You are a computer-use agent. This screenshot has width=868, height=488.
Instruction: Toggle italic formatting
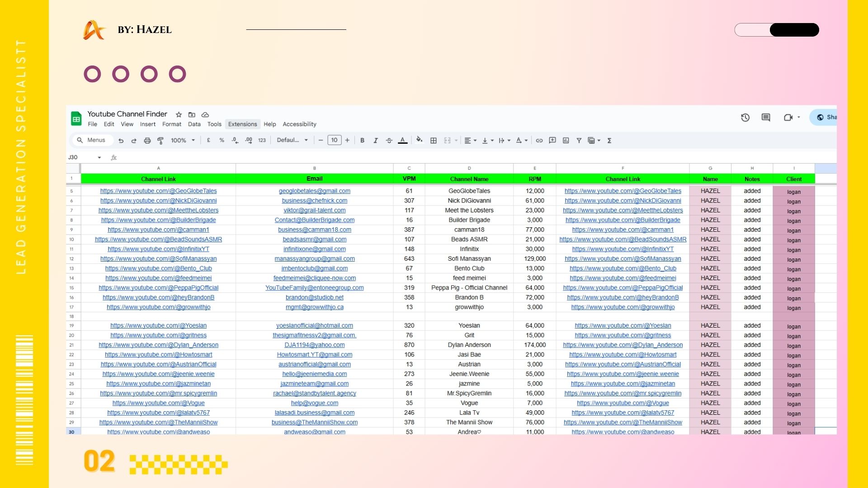(375, 141)
